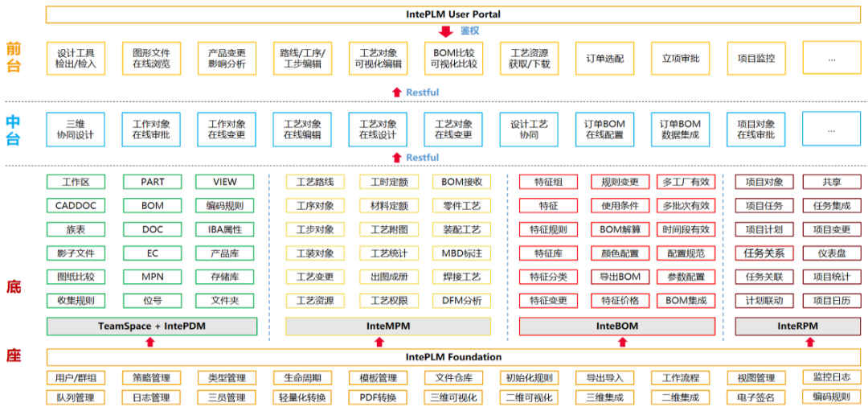Select the 订单选配 box

point(604,59)
